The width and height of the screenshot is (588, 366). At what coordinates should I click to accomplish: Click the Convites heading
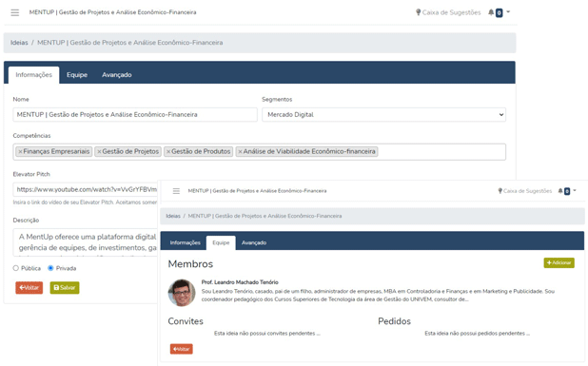point(186,321)
